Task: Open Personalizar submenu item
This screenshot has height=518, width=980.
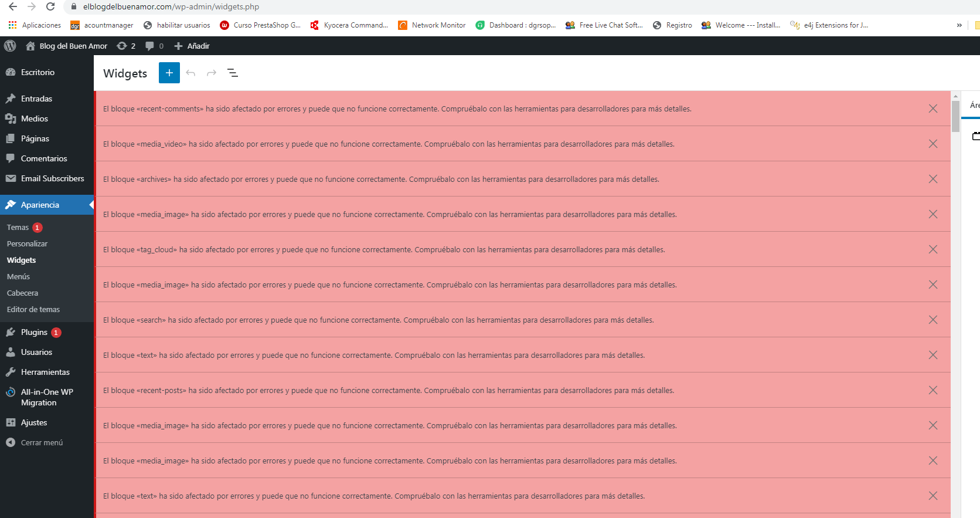Action: pos(27,243)
